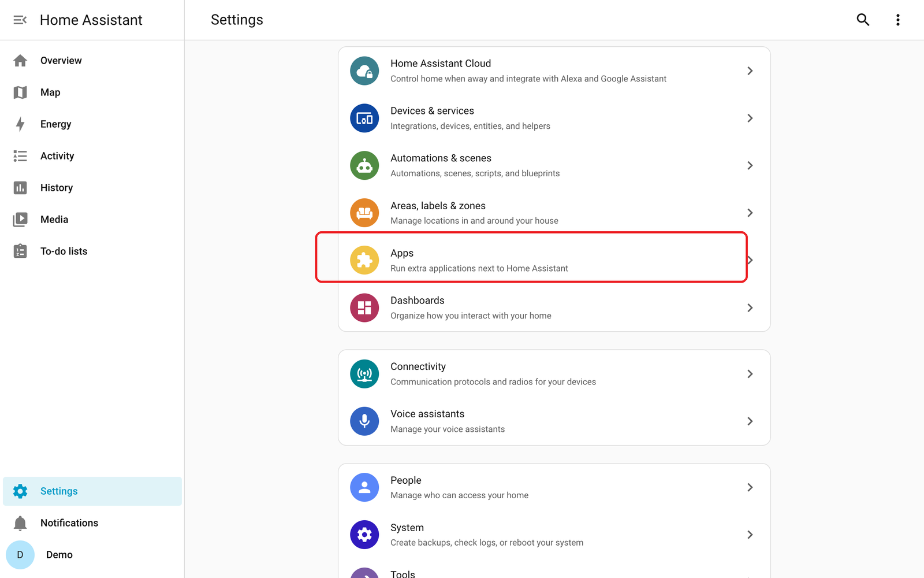The width and height of the screenshot is (924, 578).
Task: Expand Devices & services chevron
Action: pos(750,118)
